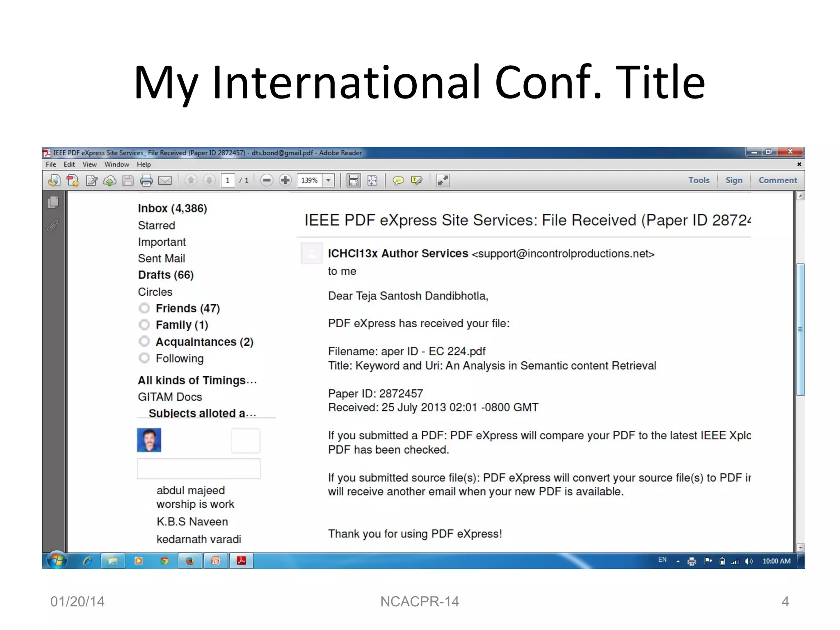
Task: Click the Adobe Reader taskbar icon
Action: click(241, 561)
